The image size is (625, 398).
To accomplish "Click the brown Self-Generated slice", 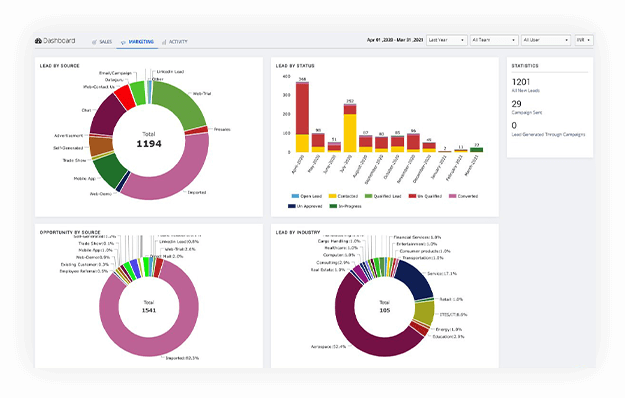I will [100, 146].
